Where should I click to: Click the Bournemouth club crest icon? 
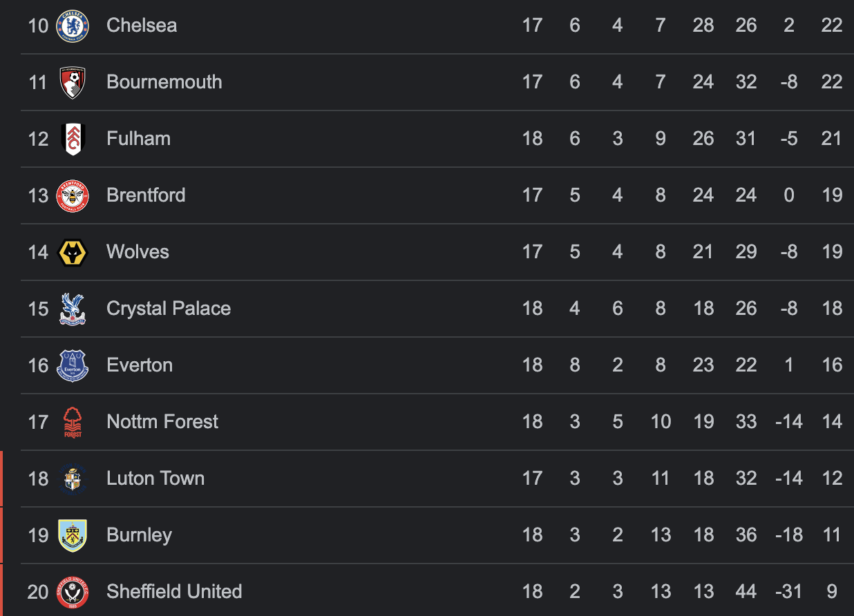click(x=73, y=82)
